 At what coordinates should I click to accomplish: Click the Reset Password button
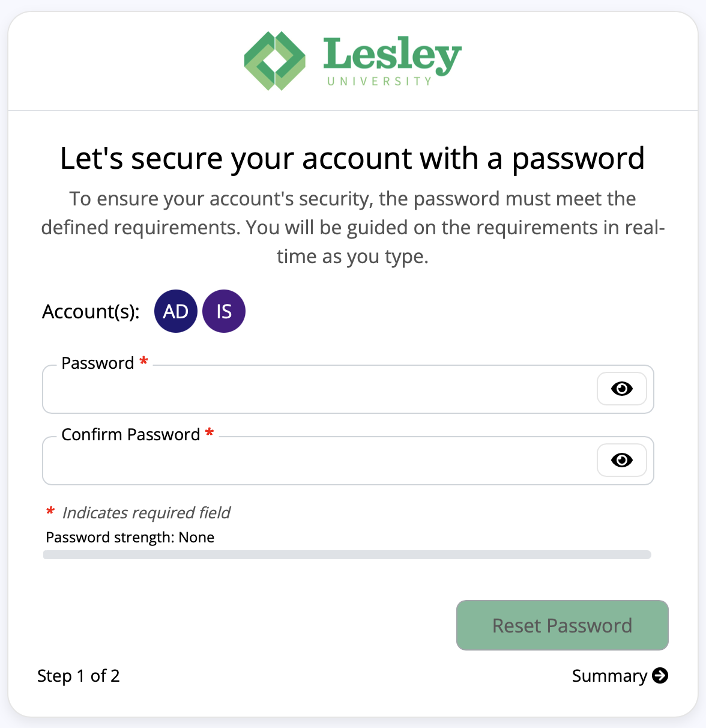pos(562,625)
